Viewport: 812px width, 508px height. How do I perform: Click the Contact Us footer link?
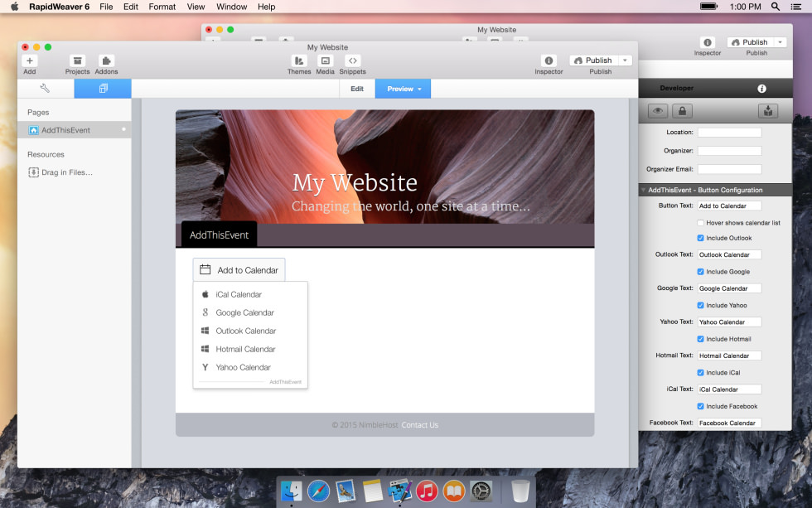click(x=419, y=425)
